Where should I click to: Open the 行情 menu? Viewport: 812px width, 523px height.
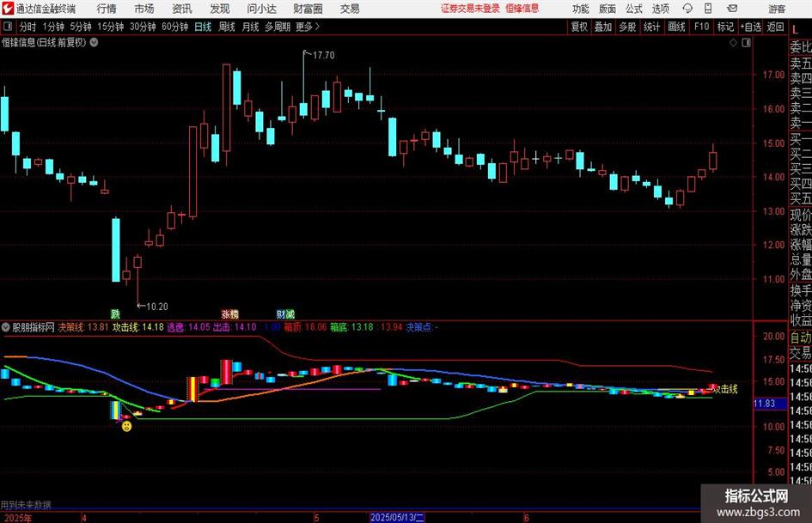(x=107, y=9)
